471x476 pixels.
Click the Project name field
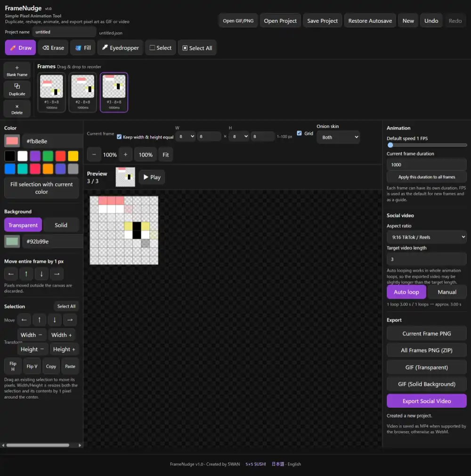coord(64,32)
